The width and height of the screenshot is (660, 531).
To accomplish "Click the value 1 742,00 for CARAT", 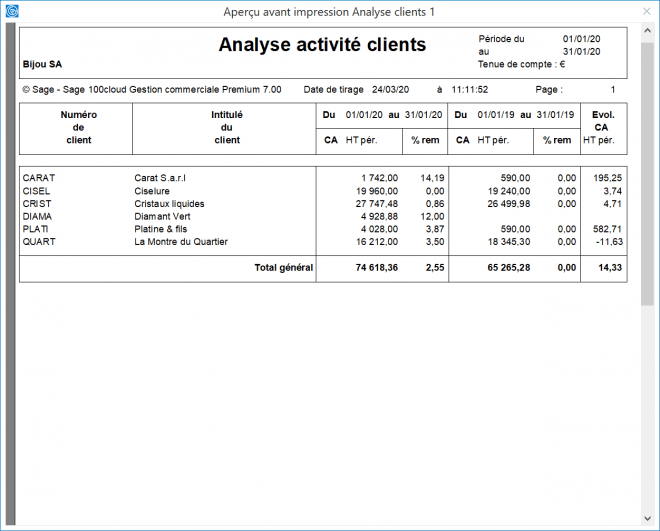I will pyautogui.click(x=380, y=178).
